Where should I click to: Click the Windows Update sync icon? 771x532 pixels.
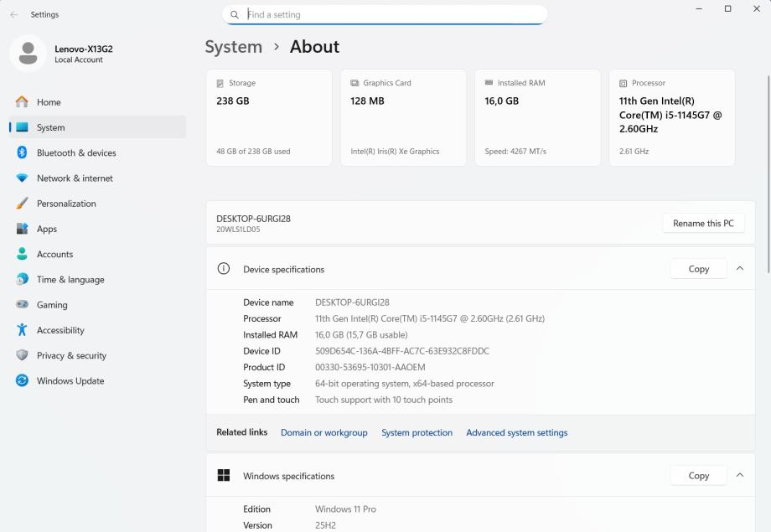[22, 380]
